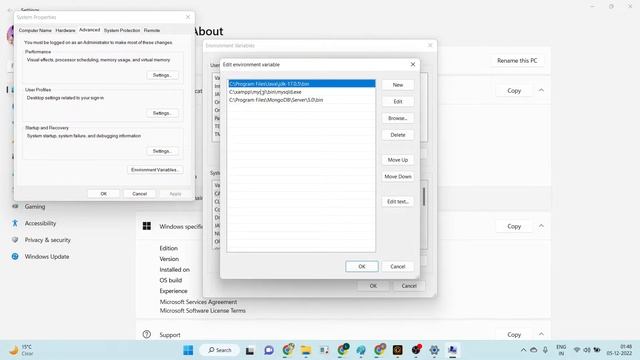Open clock showing 05-12-2022
This screenshot has width=640, height=360.
pyautogui.click(x=619, y=350)
